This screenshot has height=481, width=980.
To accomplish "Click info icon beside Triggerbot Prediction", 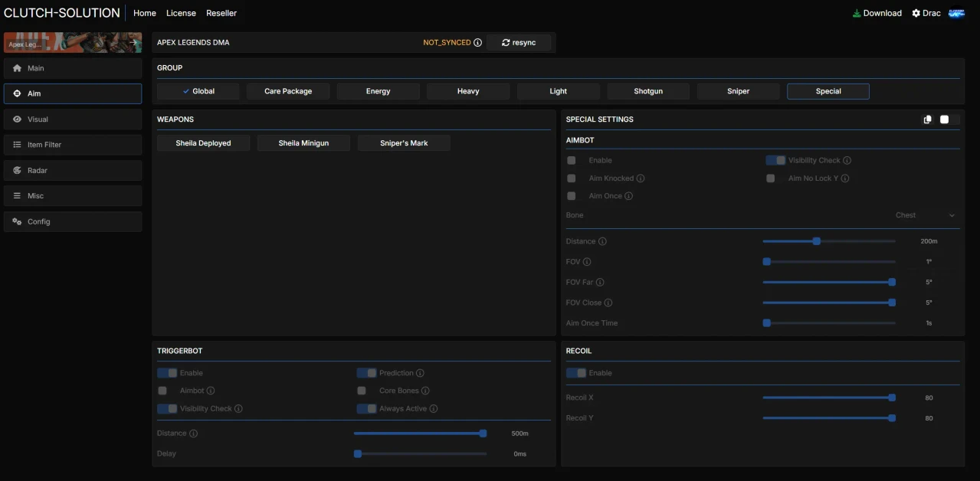I will click(420, 373).
